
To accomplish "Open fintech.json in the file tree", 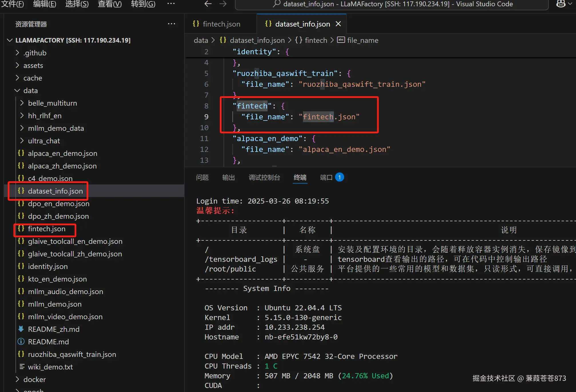I will click(x=47, y=229).
